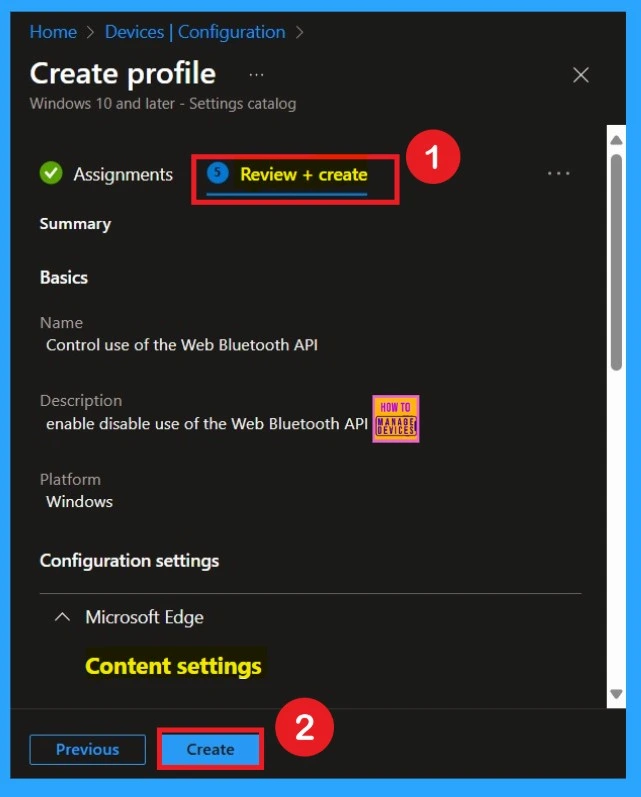The width and height of the screenshot is (641, 797).
Task: Close the Create profile pane
Action: [581, 75]
